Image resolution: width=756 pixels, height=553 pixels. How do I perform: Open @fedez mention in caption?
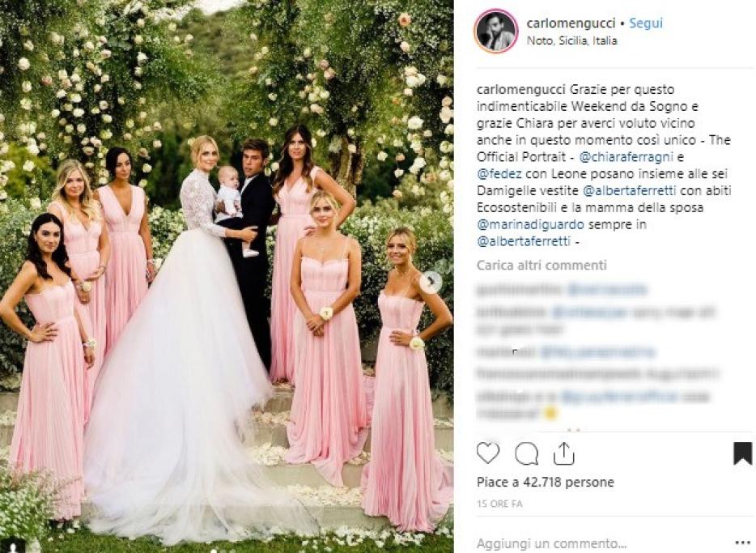[x=499, y=173]
